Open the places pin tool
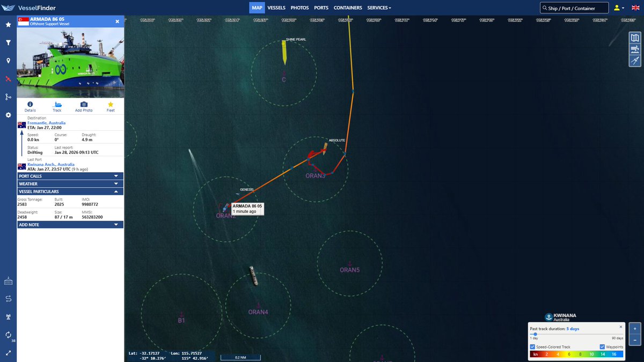The width and height of the screenshot is (644, 362). tap(8, 61)
